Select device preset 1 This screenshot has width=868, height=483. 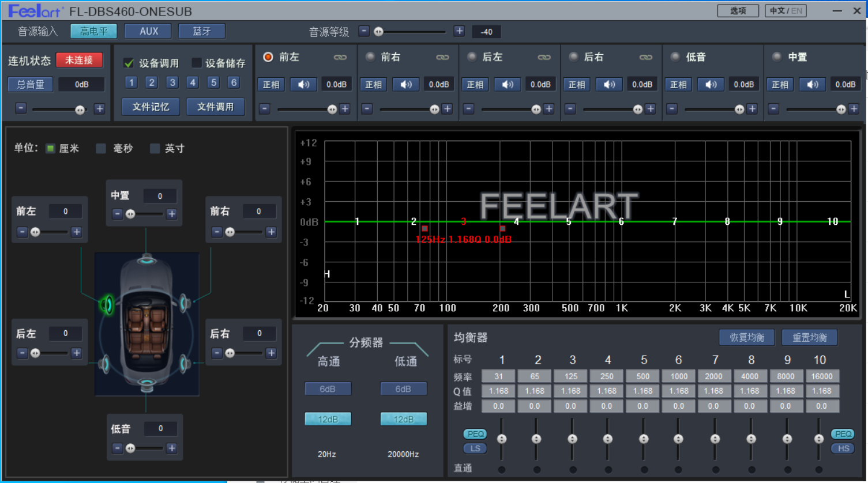pos(131,82)
